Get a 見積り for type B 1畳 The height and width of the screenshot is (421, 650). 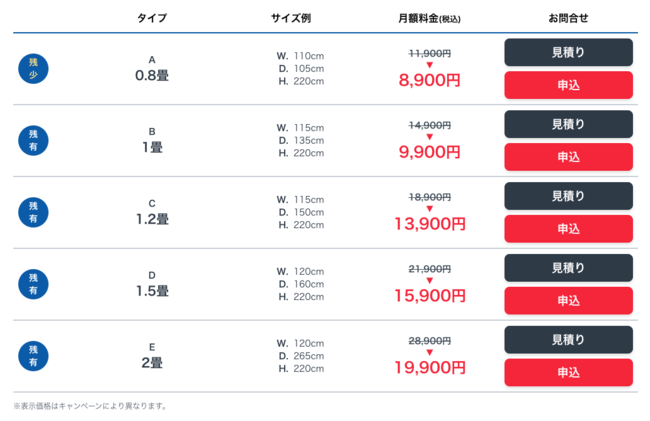click(x=568, y=124)
